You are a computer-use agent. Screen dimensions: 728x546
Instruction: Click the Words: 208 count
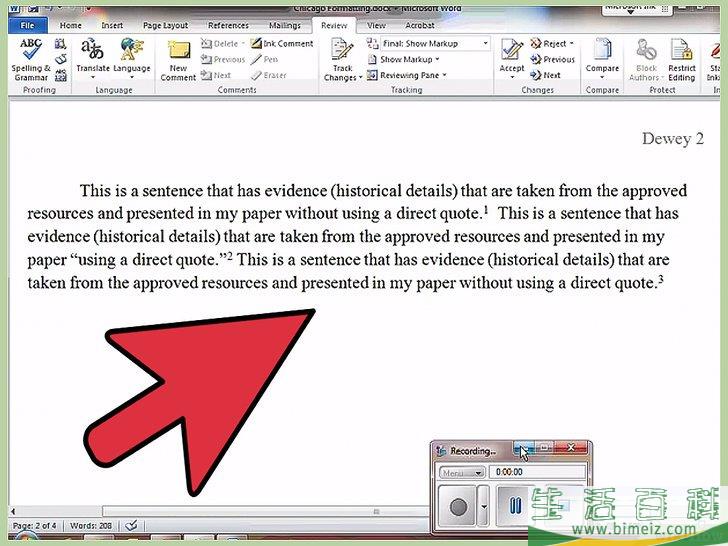click(91, 526)
